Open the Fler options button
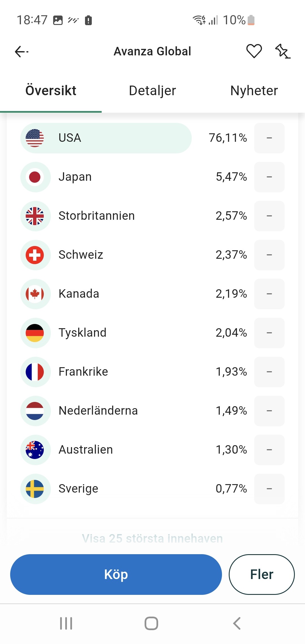The image size is (305, 644). tap(262, 575)
